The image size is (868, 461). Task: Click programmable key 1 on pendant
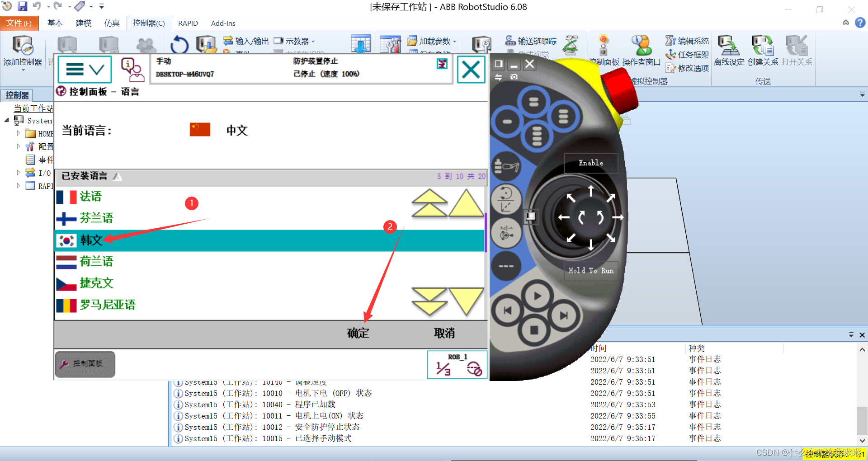[x=507, y=122]
